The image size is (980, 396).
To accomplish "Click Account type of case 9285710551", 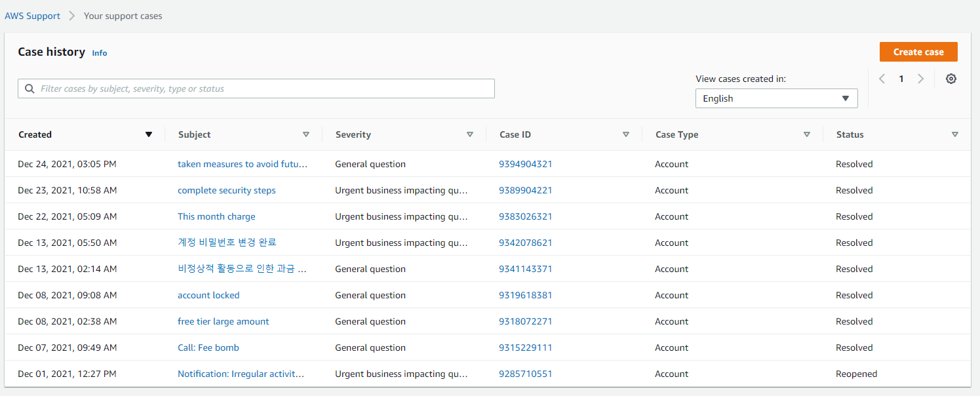I will (671, 374).
